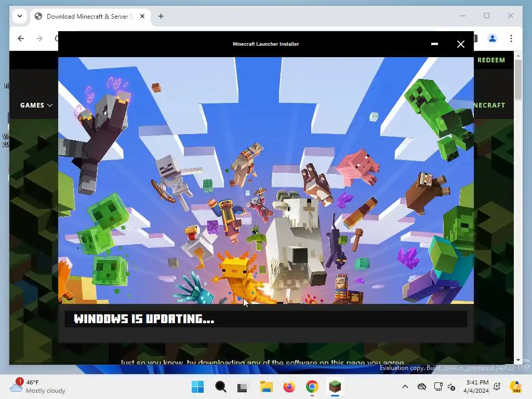532x399 pixels.
Task: Minimize the Minecraft Launcher Installer window
Action: point(434,44)
